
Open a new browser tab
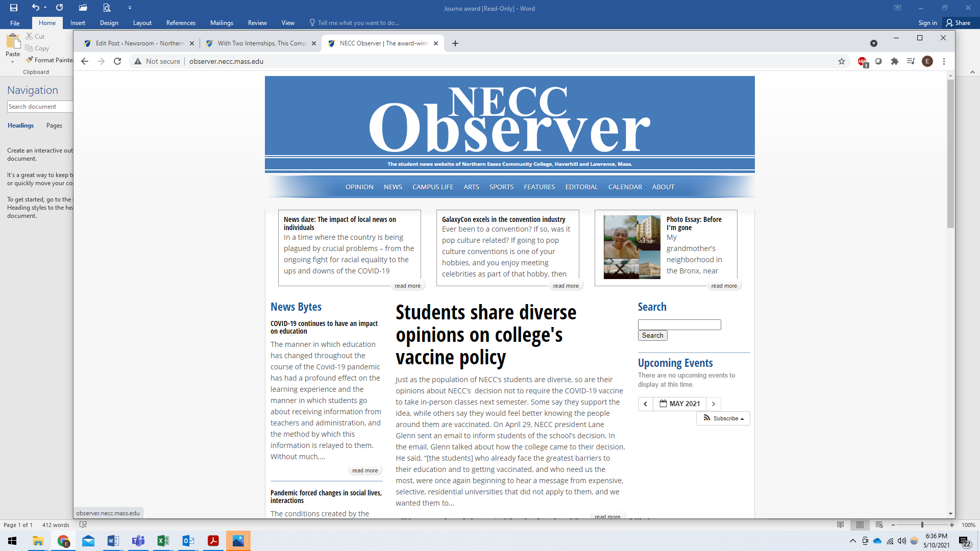455,43
